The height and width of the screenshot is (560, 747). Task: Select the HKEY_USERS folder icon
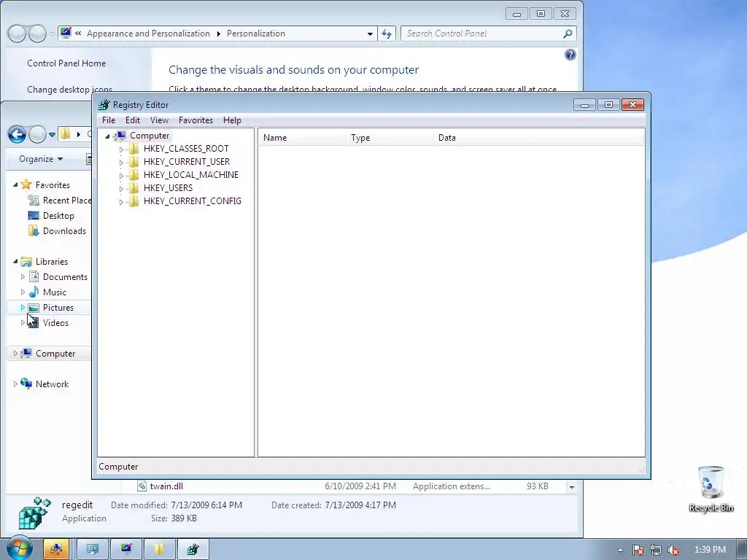tap(134, 188)
